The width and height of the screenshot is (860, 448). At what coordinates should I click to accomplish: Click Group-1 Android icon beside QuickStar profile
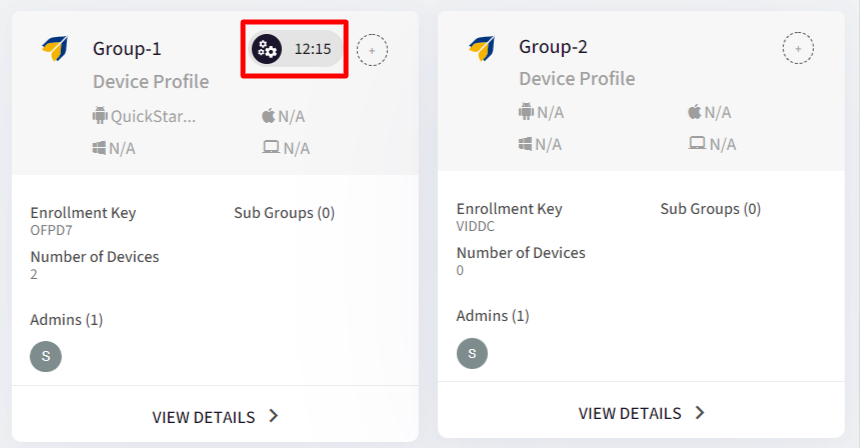click(x=99, y=116)
